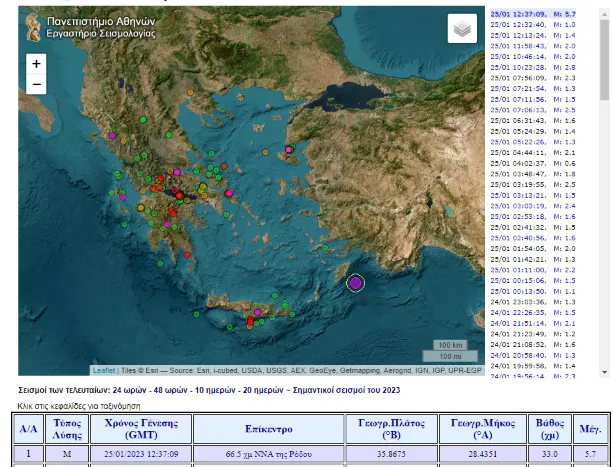Select list entry 25/01 03:19:55 M: 2.5
The image size is (613, 467).
coord(533,184)
